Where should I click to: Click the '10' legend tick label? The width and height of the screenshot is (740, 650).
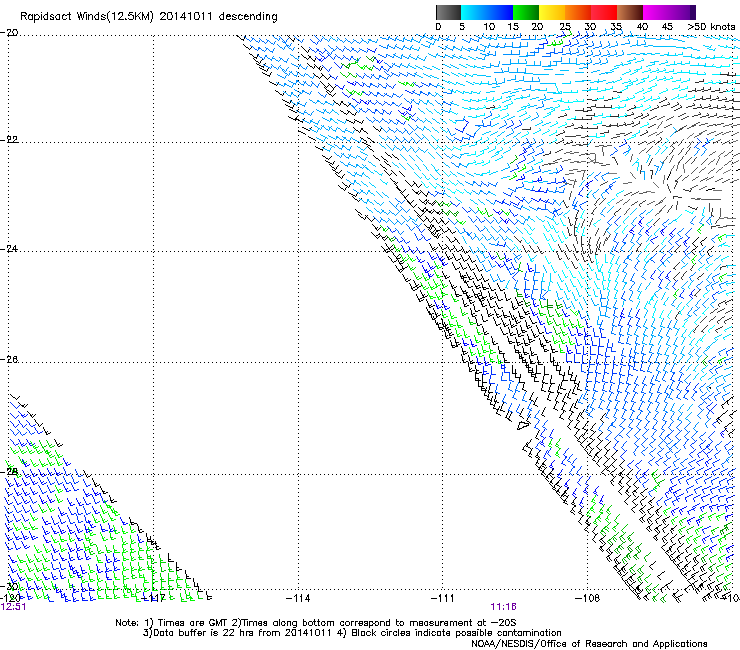pyautogui.click(x=489, y=27)
